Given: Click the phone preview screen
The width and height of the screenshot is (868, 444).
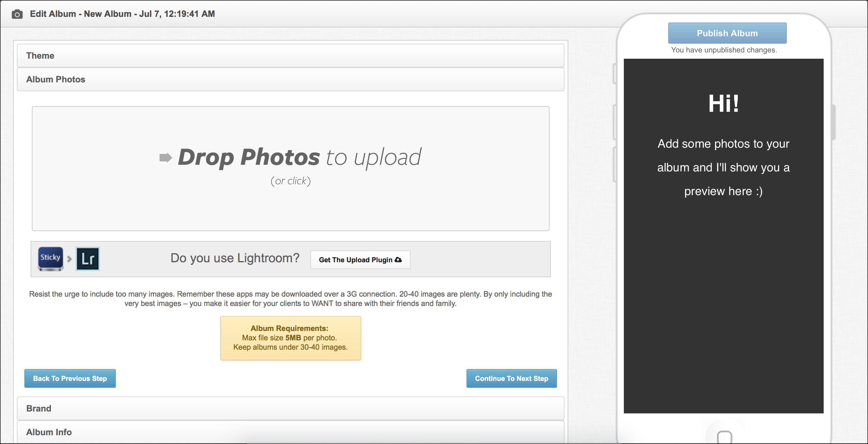Looking at the screenshot, I should coord(723,236).
